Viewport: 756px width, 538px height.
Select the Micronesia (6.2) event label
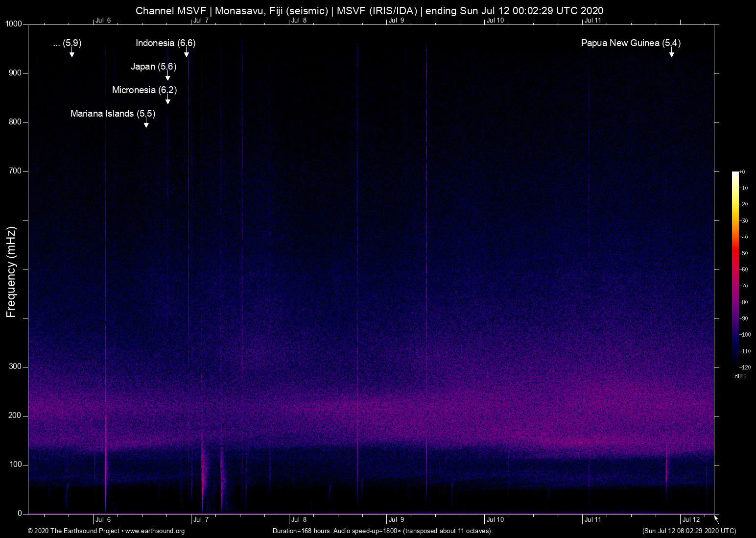[144, 90]
